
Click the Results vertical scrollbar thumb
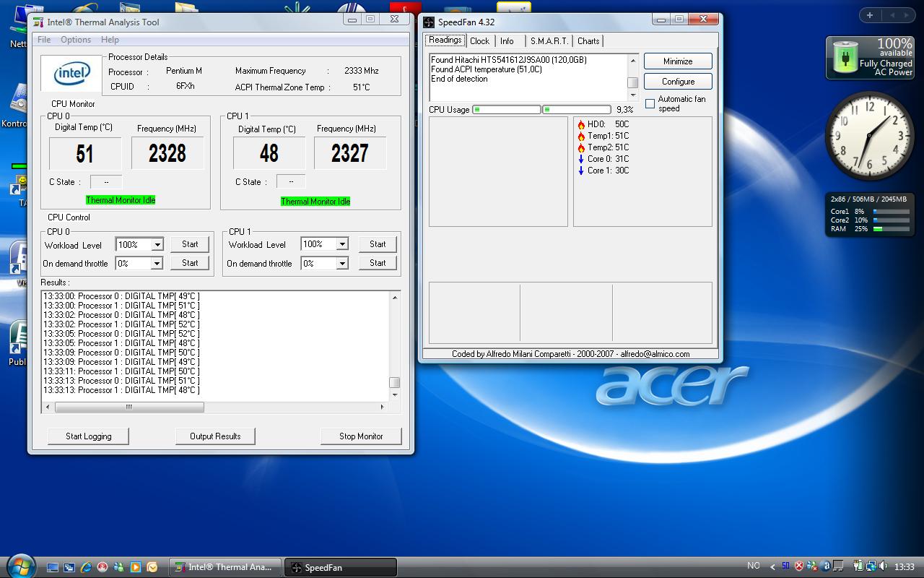tap(394, 383)
